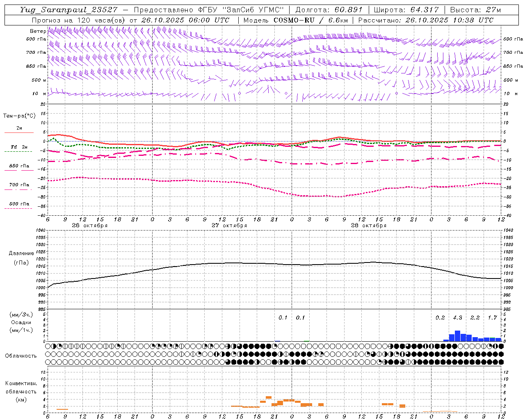Click the 2.2 precipitation amount value
Screen dimensions: 525x420
[x=475, y=317]
